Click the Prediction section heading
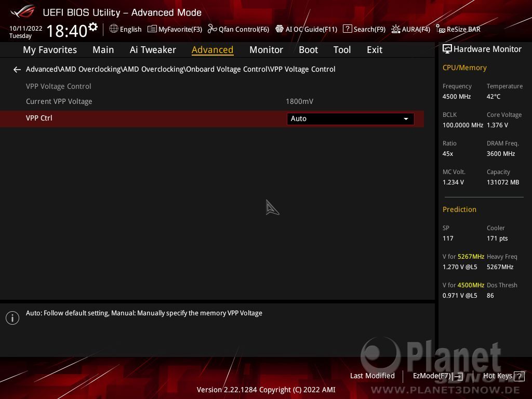532x399 pixels. coord(459,209)
